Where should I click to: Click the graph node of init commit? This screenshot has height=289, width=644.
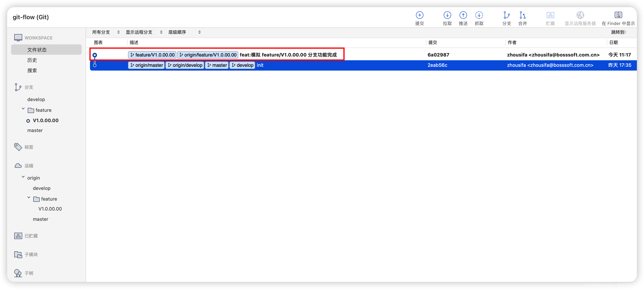tap(95, 65)
